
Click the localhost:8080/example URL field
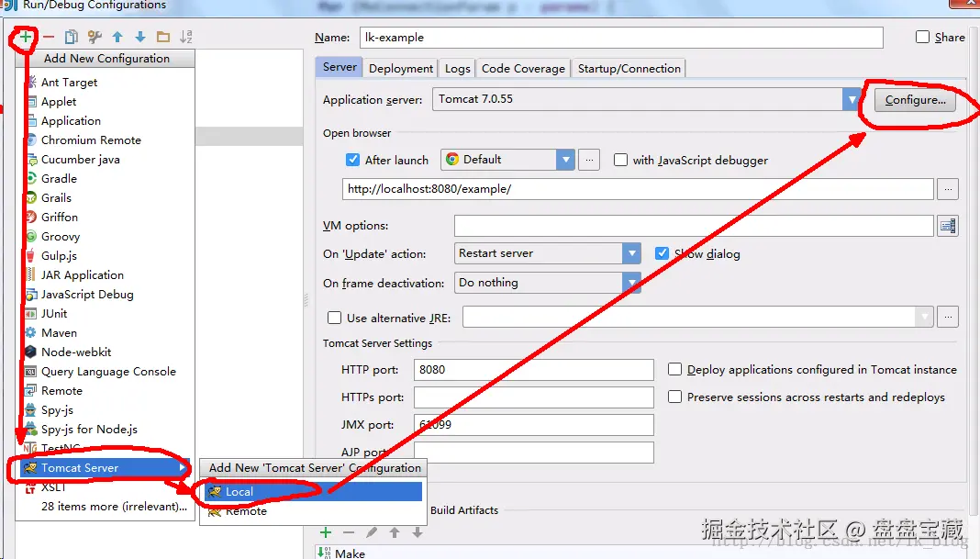[638, 189]
